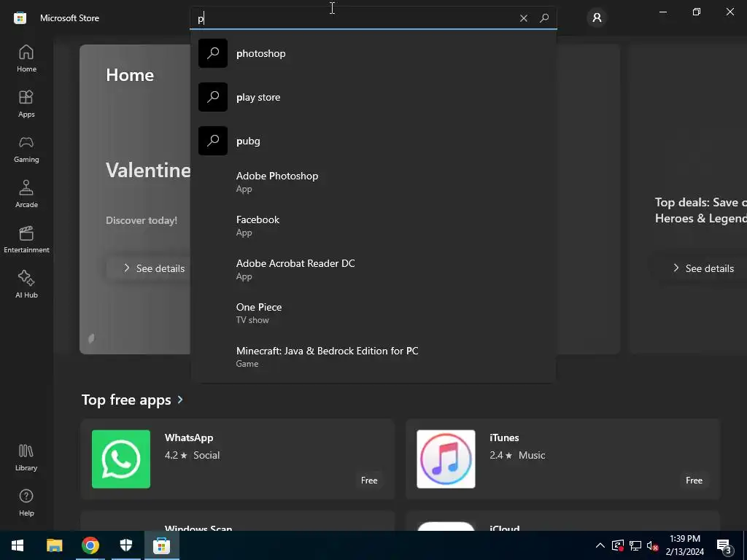
Task: Open Windows Security from taskbar
Action: click(x=125, y=545)
